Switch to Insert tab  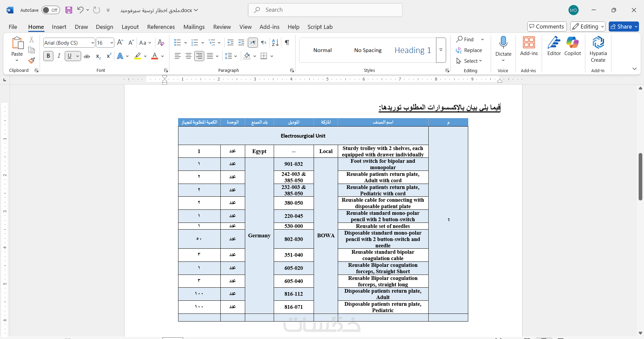(59, 27)
